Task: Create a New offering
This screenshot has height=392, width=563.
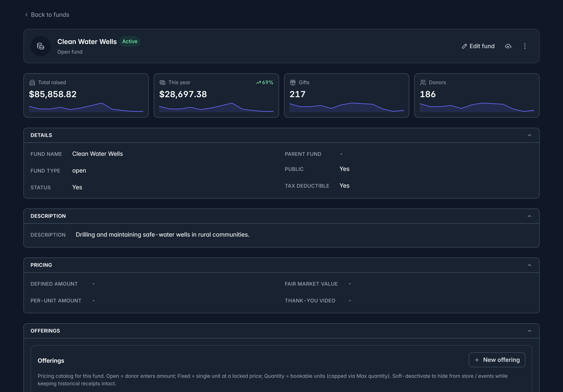Action: pos(497,360)
